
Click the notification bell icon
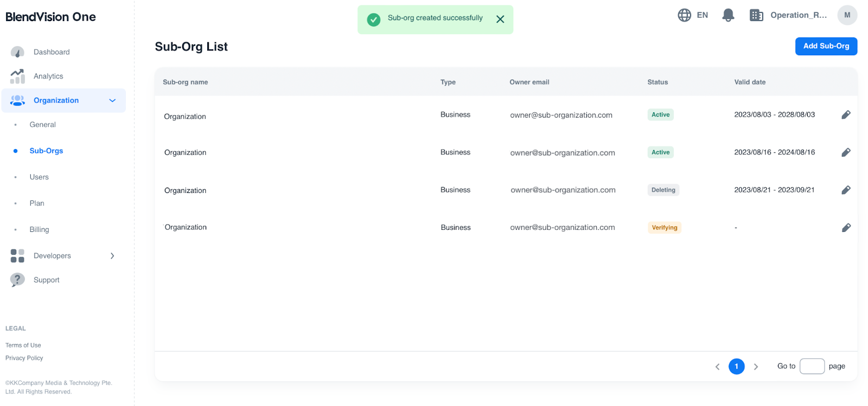(728, 15)
